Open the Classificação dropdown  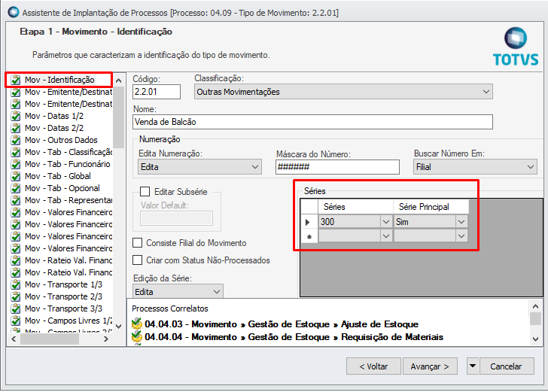(486, 92)
